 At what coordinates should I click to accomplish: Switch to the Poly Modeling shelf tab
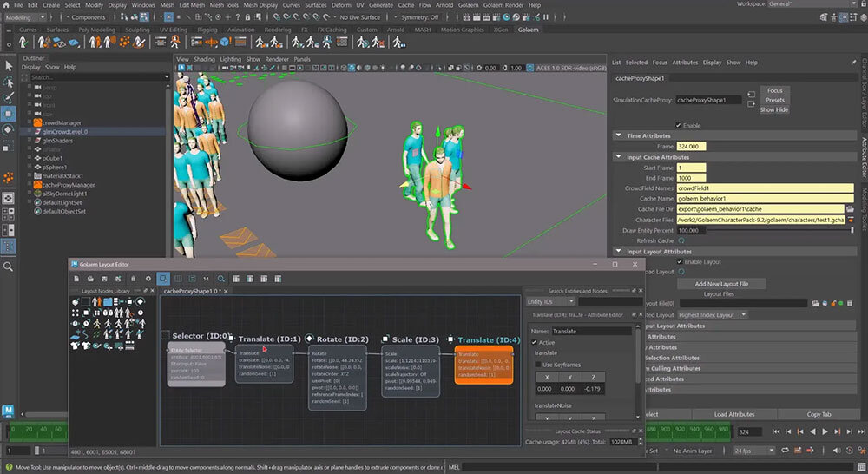[96, 30]
